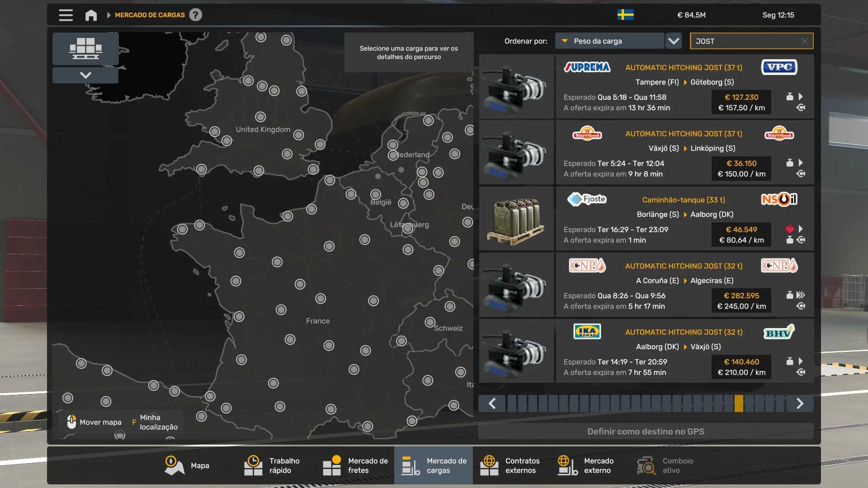The image size is (868, 488).
Task: Open the Mercado de fretes tab
Action: pos(355,465)
